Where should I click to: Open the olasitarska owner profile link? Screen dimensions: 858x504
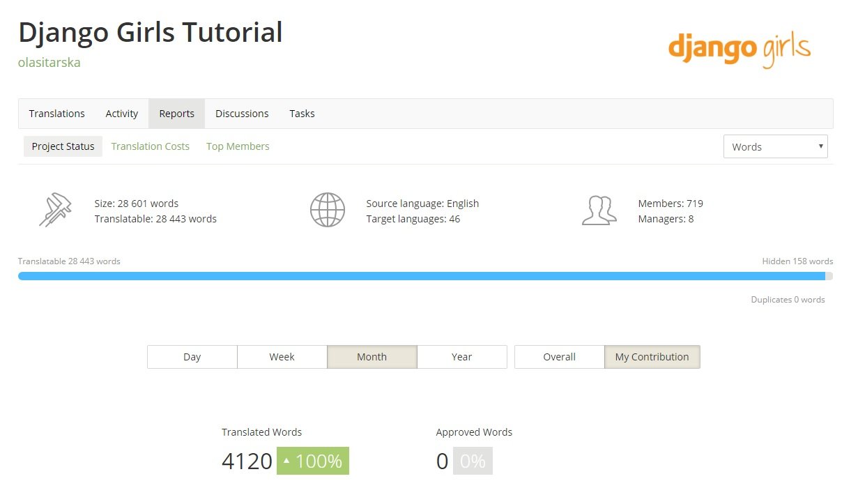click(49, 62)
